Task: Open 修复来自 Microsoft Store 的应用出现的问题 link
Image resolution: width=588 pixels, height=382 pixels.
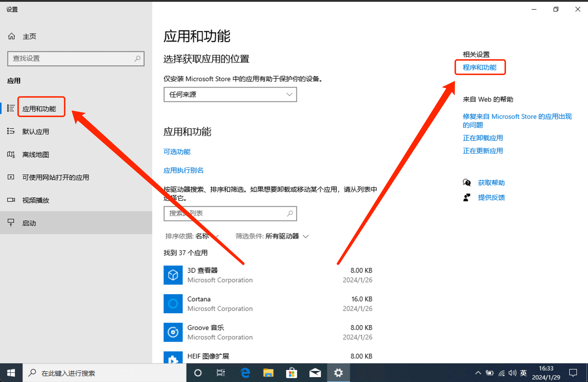Action: 517,121
